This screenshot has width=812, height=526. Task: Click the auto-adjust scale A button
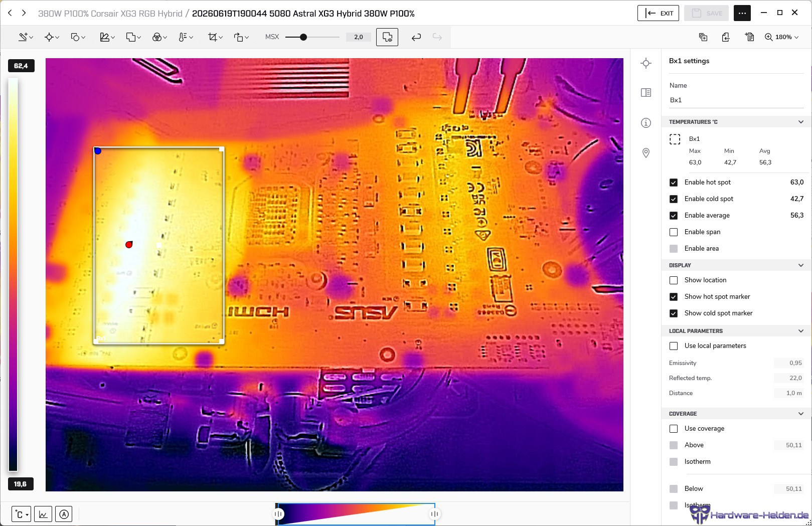(x=64, y=514)
